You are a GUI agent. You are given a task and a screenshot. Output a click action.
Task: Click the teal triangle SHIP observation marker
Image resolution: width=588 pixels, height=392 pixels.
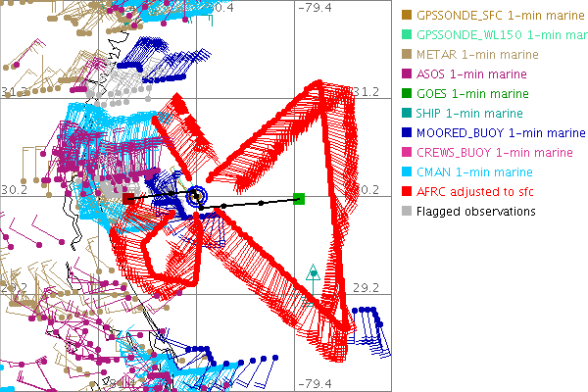point(313,271)
